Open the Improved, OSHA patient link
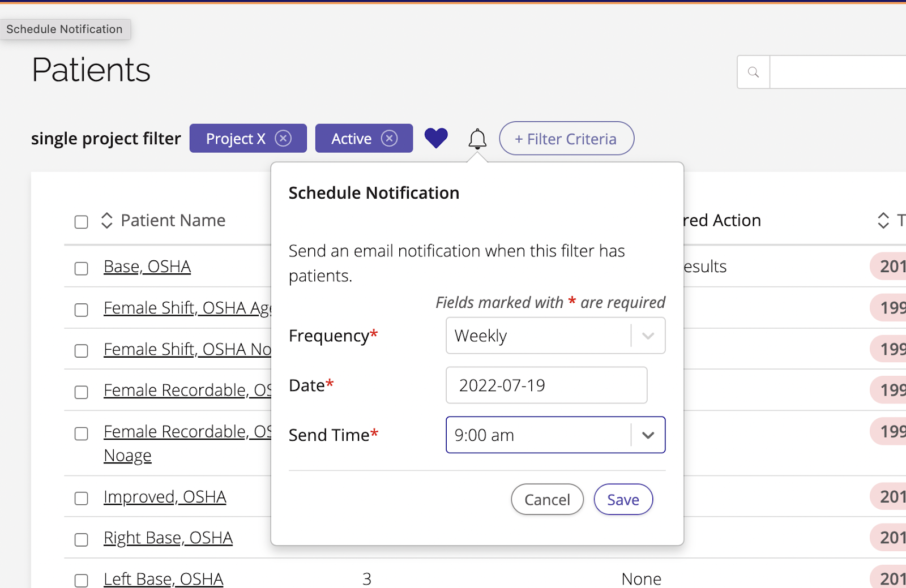 pos(165,496)
